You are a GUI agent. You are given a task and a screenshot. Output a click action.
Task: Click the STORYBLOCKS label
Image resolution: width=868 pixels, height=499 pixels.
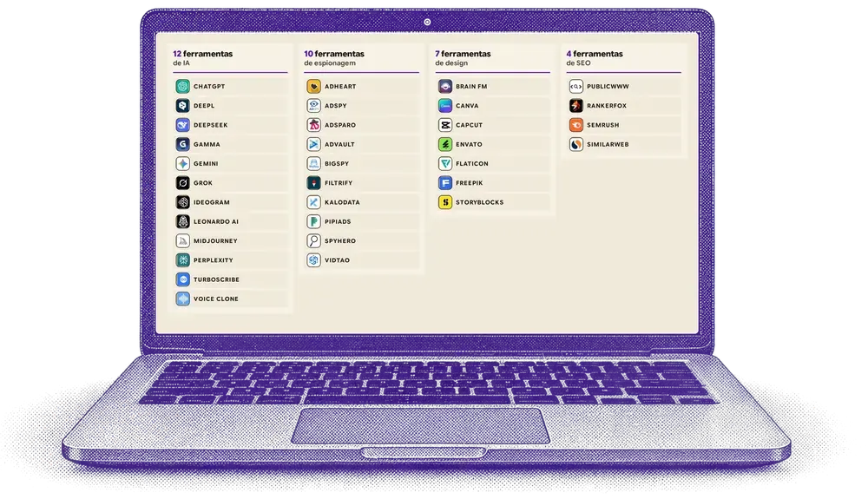480,202
